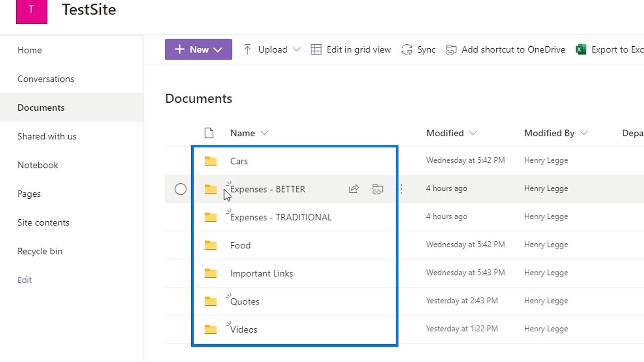Click the Sync button label

[x=426, y=49]
